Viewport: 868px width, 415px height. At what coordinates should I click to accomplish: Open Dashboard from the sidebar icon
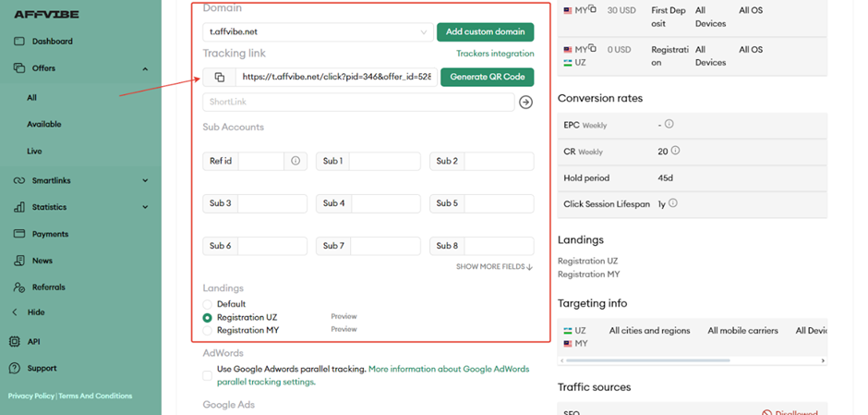[19, 42]
